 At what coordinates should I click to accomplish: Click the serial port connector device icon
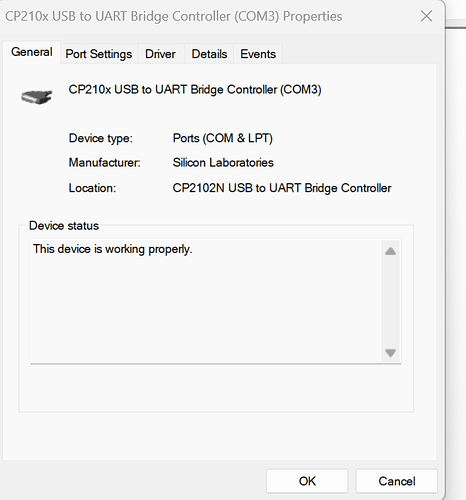point(37,97)
